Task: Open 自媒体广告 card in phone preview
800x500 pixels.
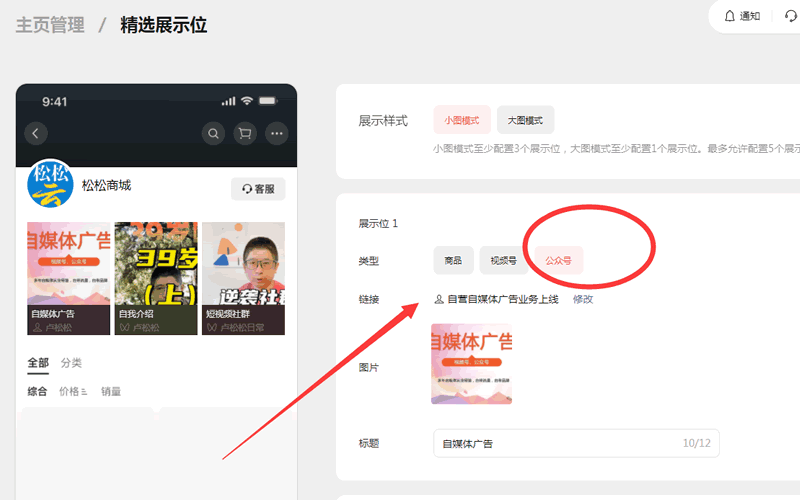Action: pos(68,278)
